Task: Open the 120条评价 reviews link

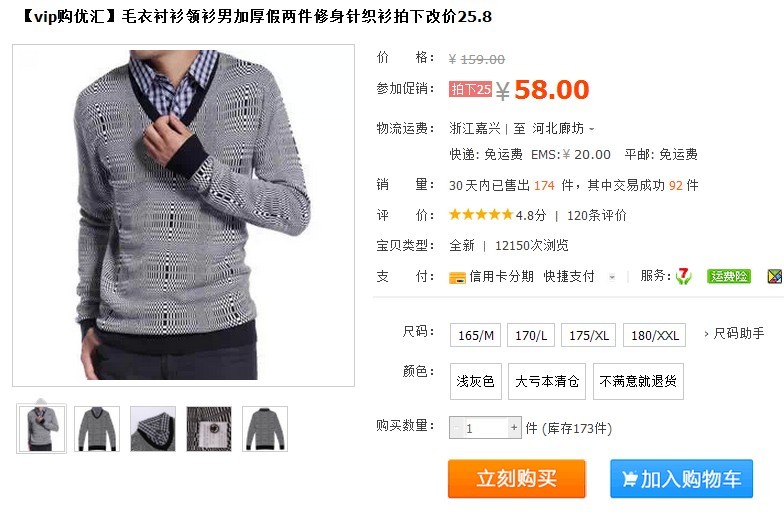Action: coord(596,216)
